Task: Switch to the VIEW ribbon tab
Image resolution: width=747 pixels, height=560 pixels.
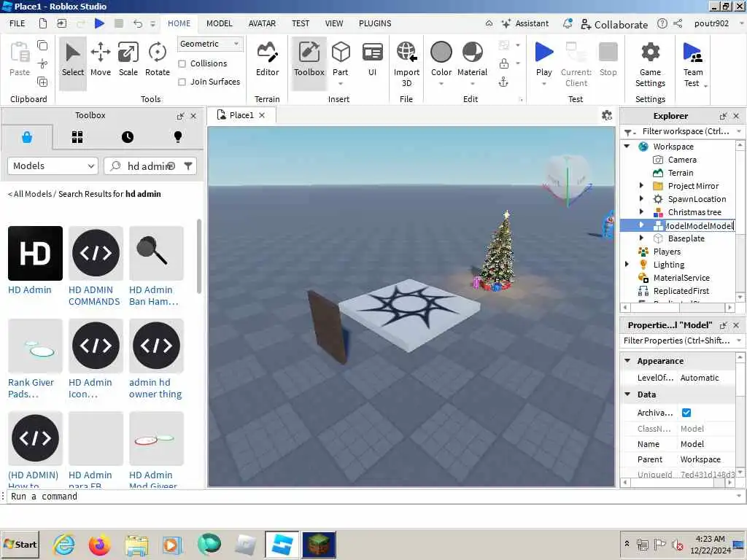Action: pos(334,23)
